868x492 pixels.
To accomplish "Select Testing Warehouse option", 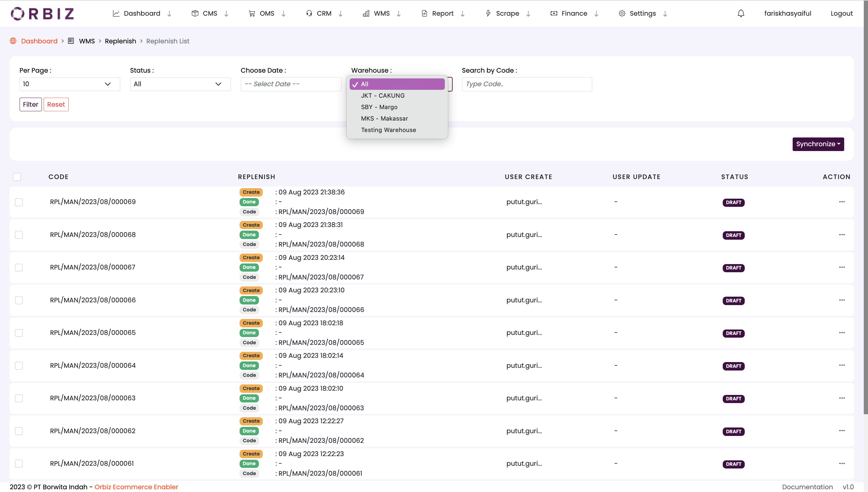I will [x=397, y=130].
